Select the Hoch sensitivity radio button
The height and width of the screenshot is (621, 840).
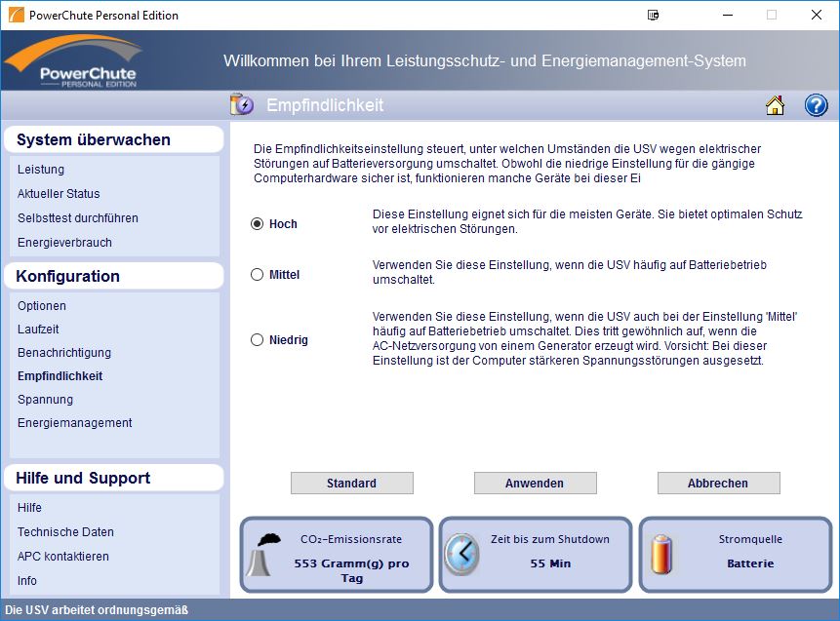pos(258,224)
